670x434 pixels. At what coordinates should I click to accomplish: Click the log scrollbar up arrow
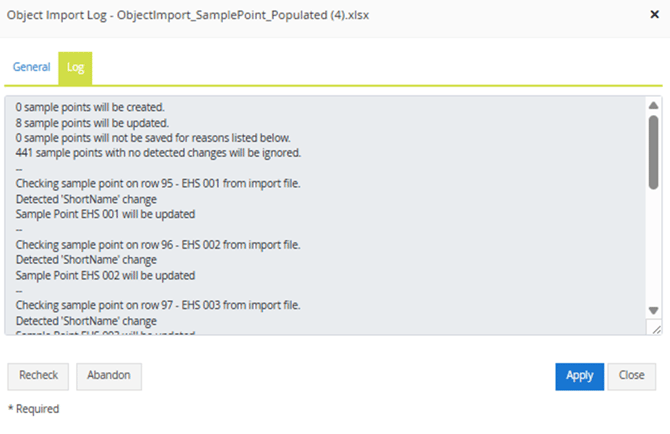(x=654, y=105)
